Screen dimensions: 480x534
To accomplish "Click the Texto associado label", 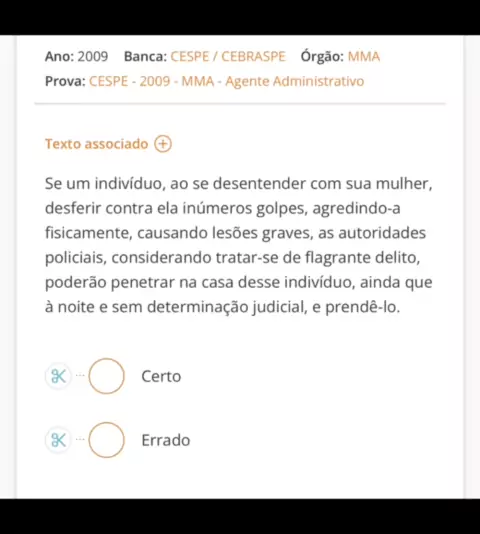I will point(97,144).
